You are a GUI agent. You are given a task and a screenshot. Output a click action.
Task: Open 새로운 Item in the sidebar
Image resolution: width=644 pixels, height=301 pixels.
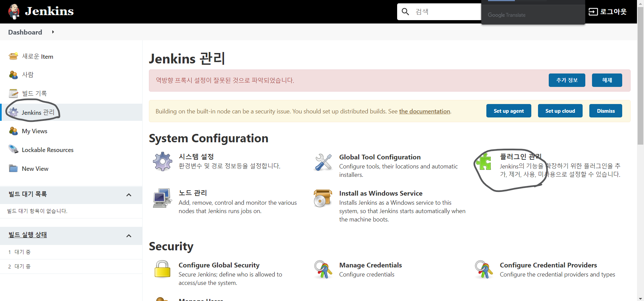click(x=38, y=56)
